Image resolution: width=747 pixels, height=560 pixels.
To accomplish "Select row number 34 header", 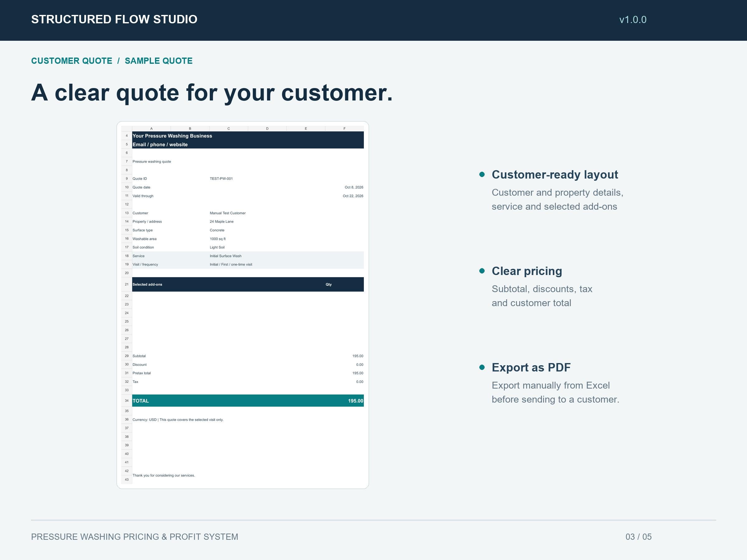I will pyautogui.click(x=127, y=401).
